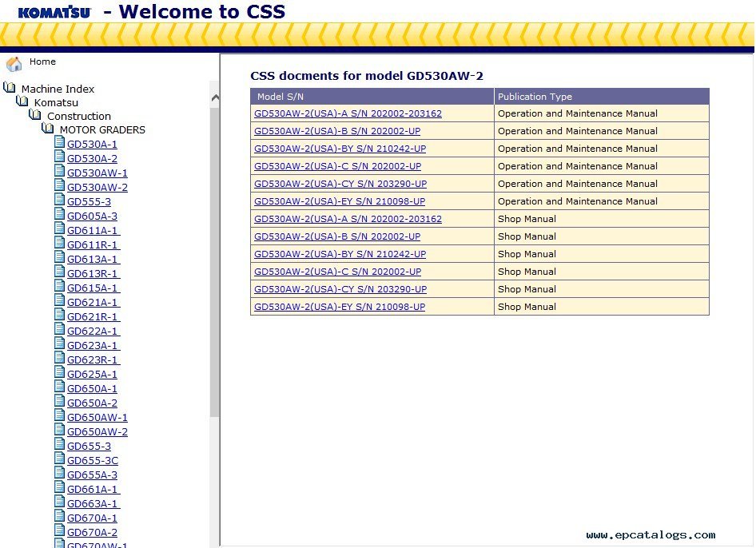The image size is (756, 548).
Task: Click the document icon beside GD650AW-1
Action: (59, 416)
